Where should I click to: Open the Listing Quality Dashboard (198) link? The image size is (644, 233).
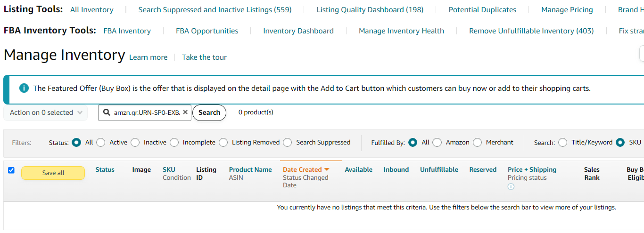tap(370, 9)
